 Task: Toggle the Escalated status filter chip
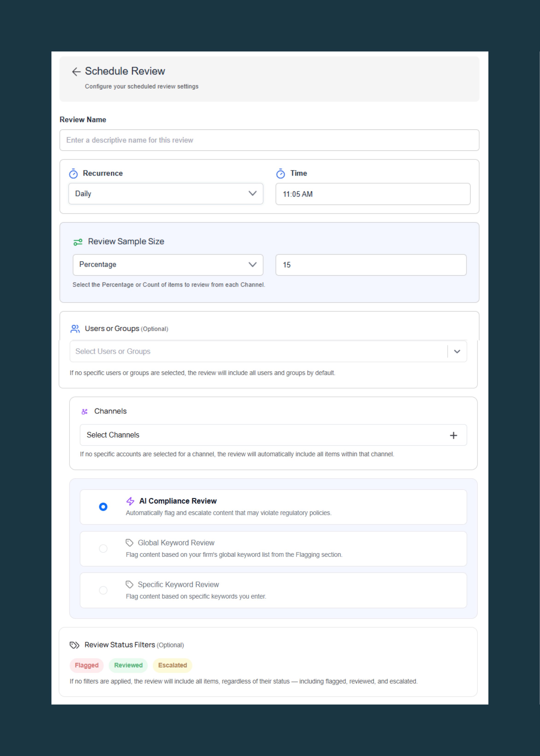click(173, 665)
